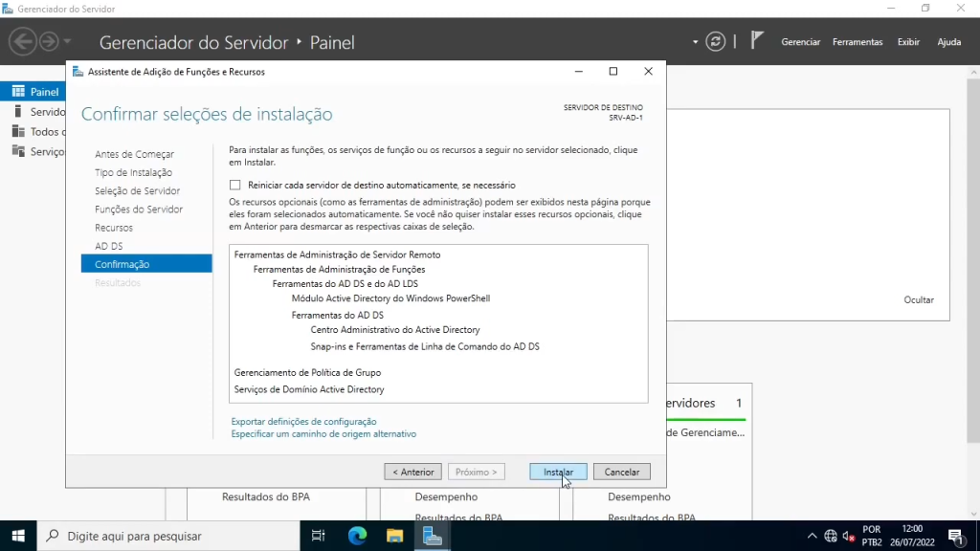Go to the Recursos step
980x551 pixels.
tap(114, 228)
